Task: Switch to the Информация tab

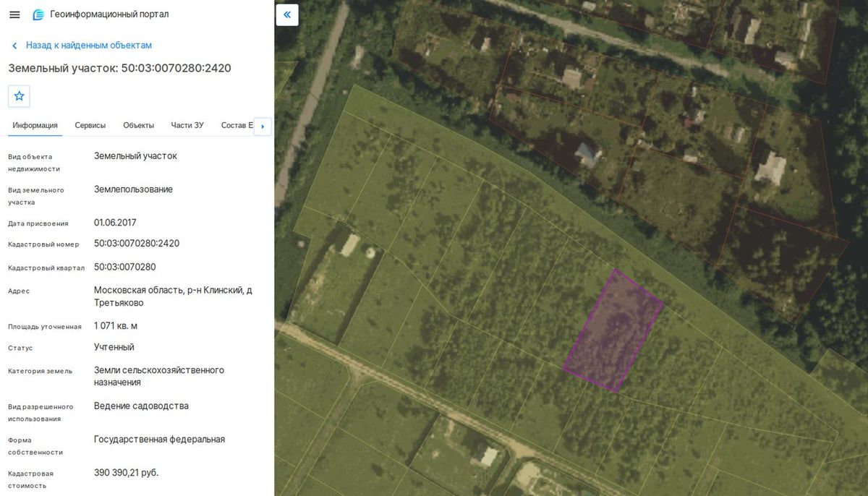Action: click(35, 125)
